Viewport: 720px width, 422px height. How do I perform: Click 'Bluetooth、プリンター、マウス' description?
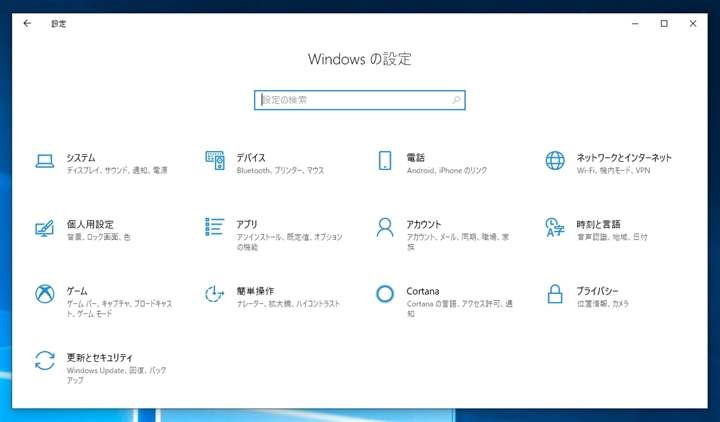coord(281,170)
